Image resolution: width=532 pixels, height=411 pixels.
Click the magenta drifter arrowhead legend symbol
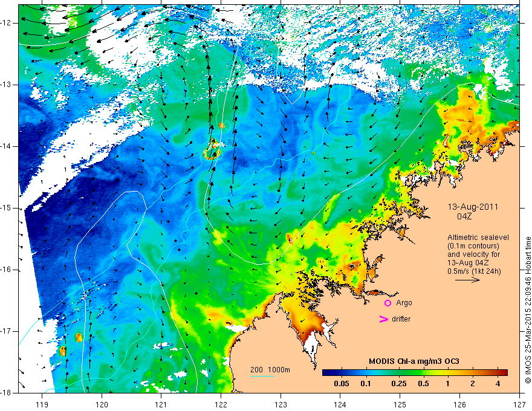383,319
